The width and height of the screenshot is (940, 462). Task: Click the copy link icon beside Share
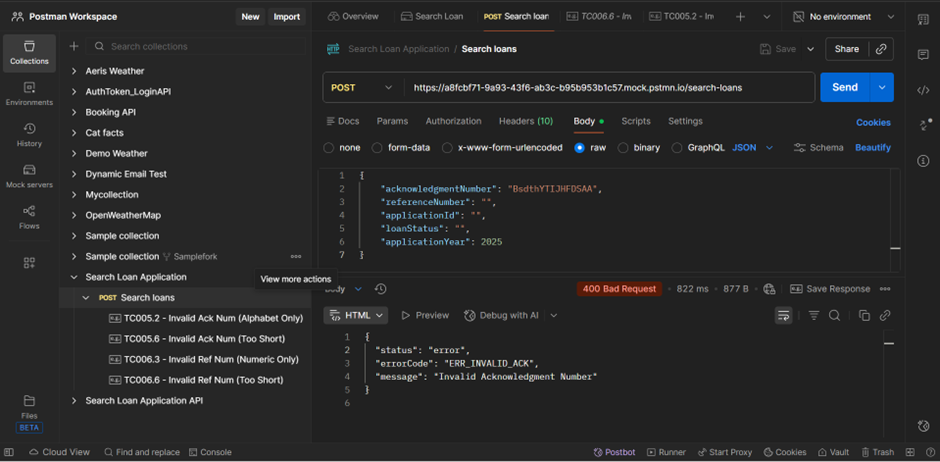[x=881, y=49]
